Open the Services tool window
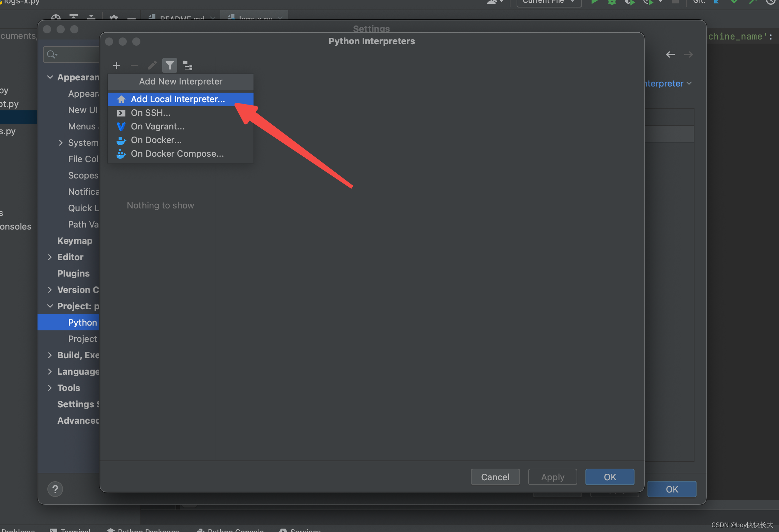Viewport: 779px width, 532px height. click(300, 530)
